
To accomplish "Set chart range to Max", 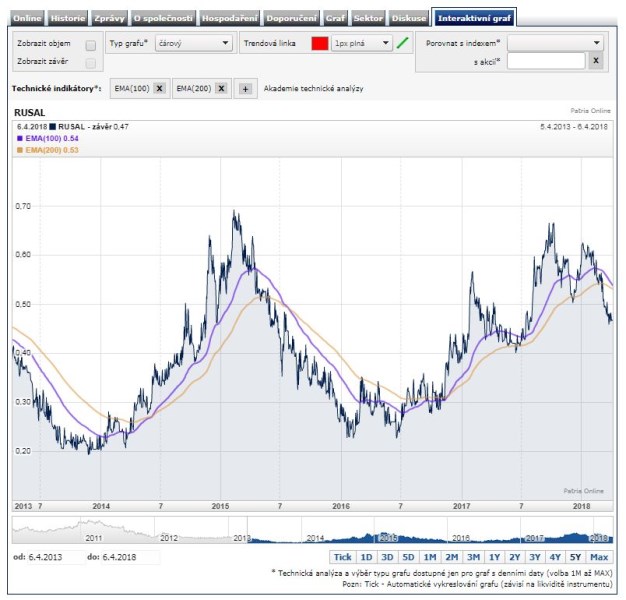I will click(x=599, y=557).
